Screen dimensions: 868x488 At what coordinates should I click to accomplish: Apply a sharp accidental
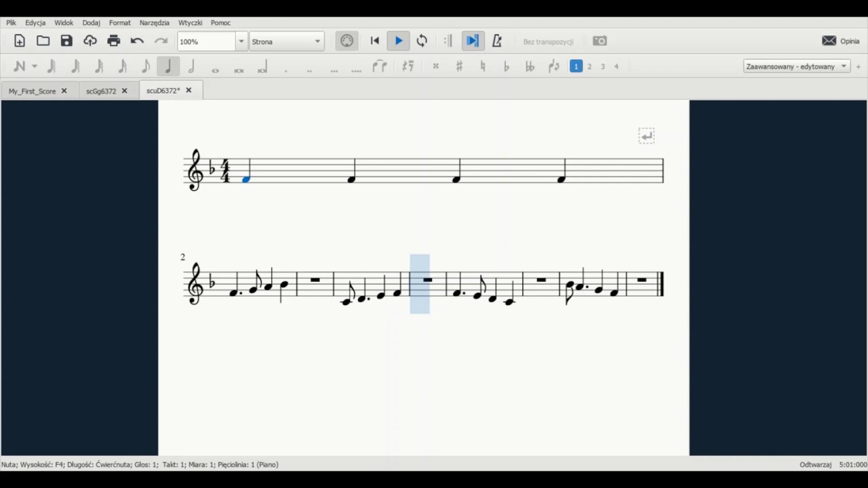pyautogui.click(x=459, y=66)
